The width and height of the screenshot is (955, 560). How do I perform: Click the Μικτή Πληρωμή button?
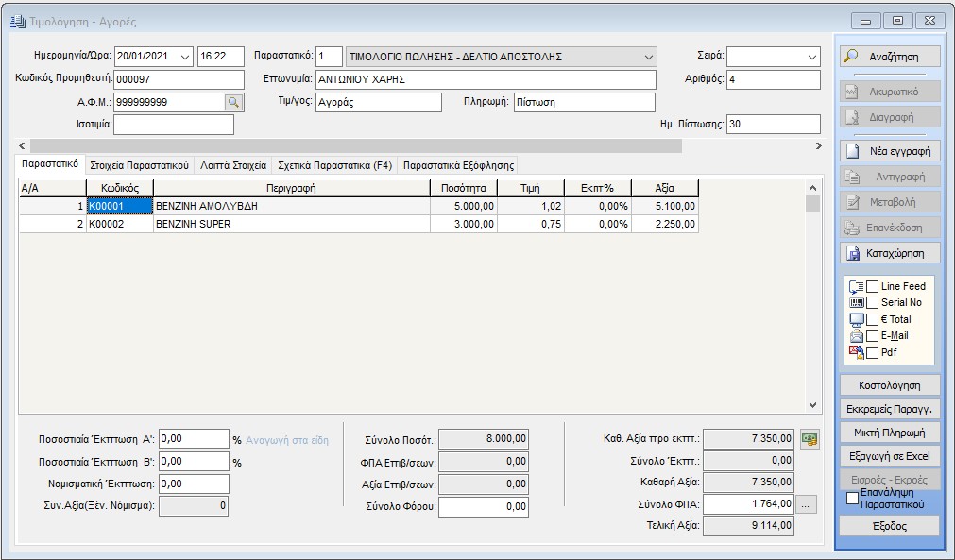[x=890, y=433]
